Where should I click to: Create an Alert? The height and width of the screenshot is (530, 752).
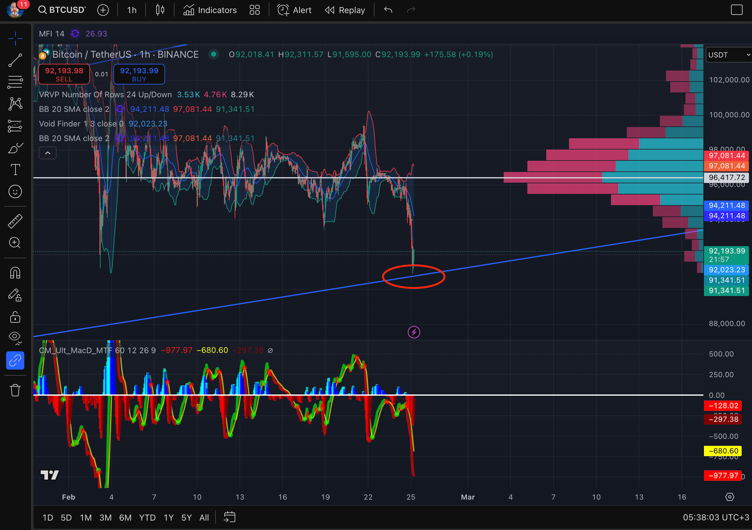(x=294, y=10)
